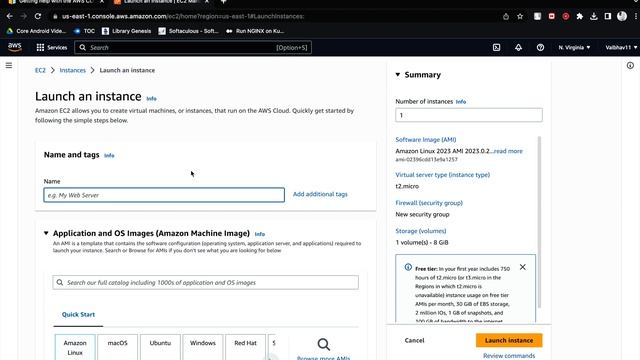The image size is (640, 360).
Task: Click the Number of instances field
Action: (469, 115)
